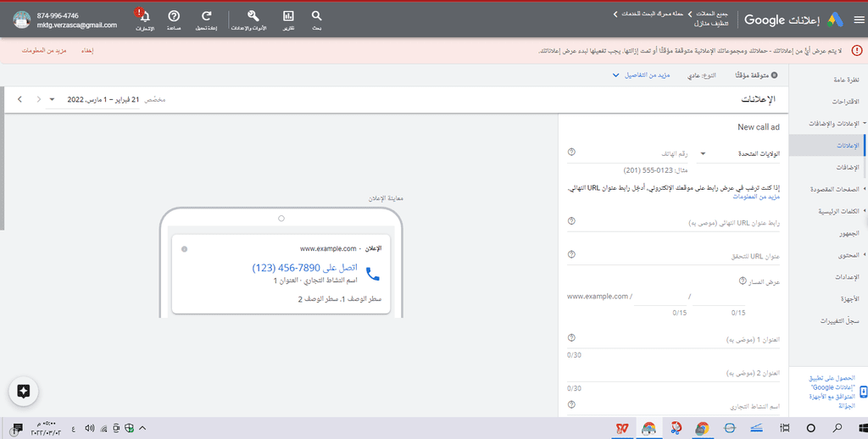Click help icon beside phone number field
Image resolution: width=868 pixels, height=439 pixels.
point(571,153)
